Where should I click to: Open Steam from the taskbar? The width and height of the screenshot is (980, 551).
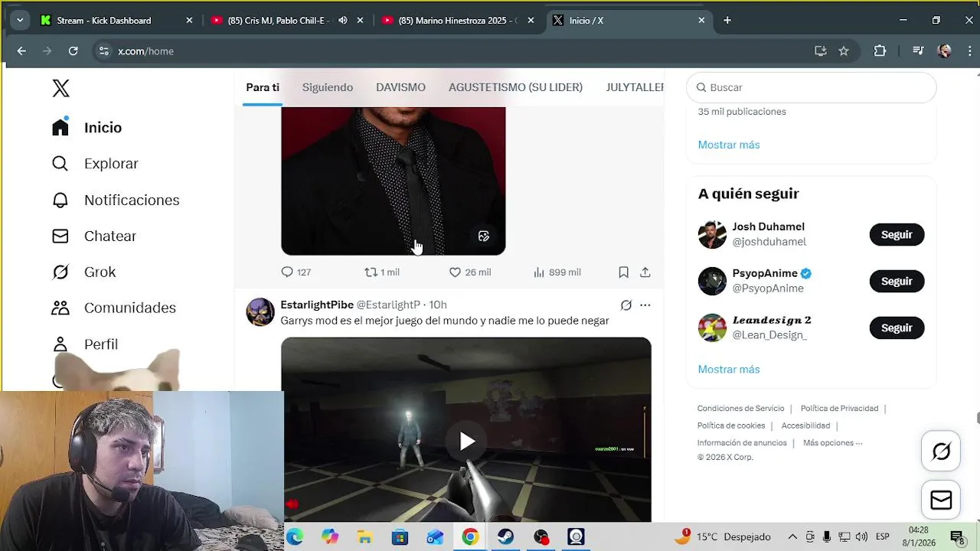[x=505, y=537]
